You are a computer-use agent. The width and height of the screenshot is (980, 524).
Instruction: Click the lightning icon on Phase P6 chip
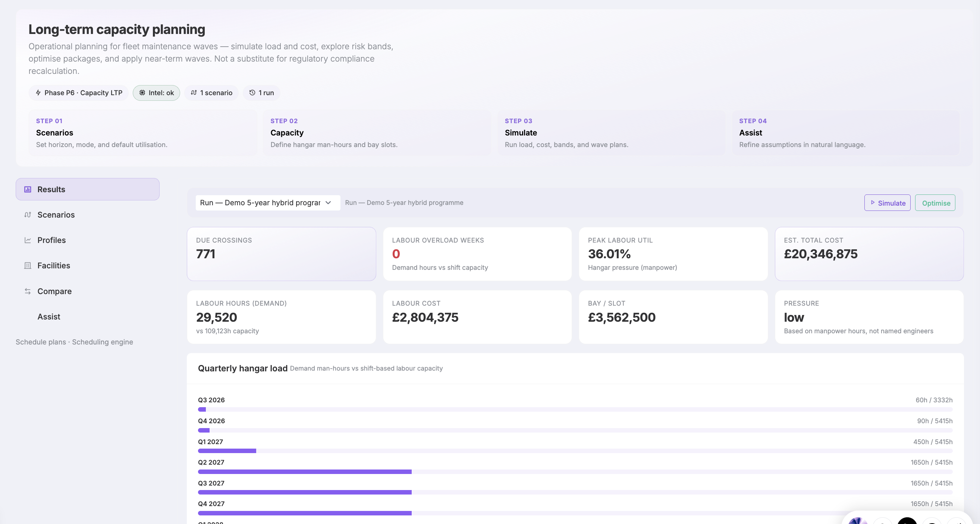coord(38,93)
